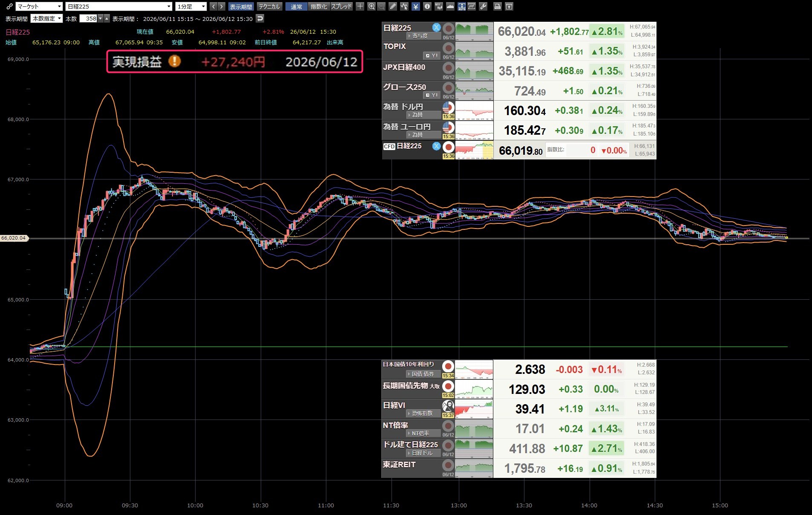Click the 為替 ドル円 mini chart thumbnail
The image size is (812, 515).
click(474, 110)
